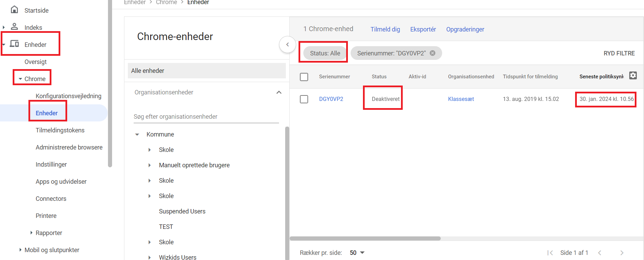
Task: Click the Enheder devices icon in sidebar
Action: (14, 44)
